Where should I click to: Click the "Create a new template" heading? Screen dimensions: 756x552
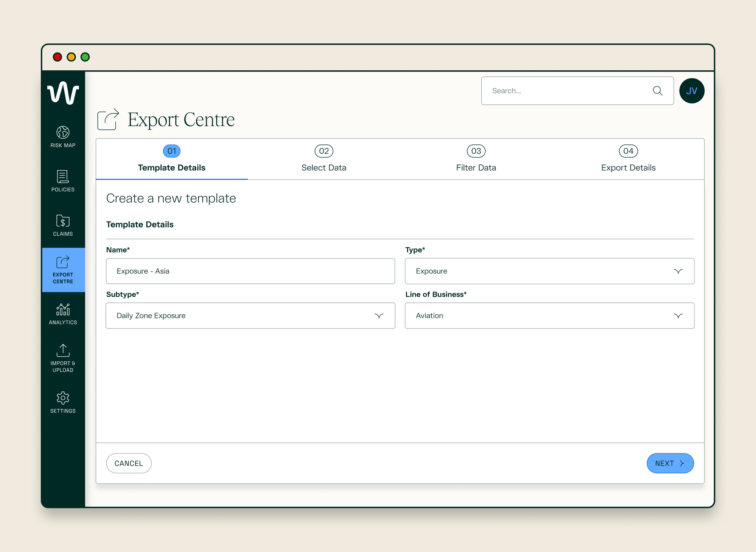coord(171,198)
